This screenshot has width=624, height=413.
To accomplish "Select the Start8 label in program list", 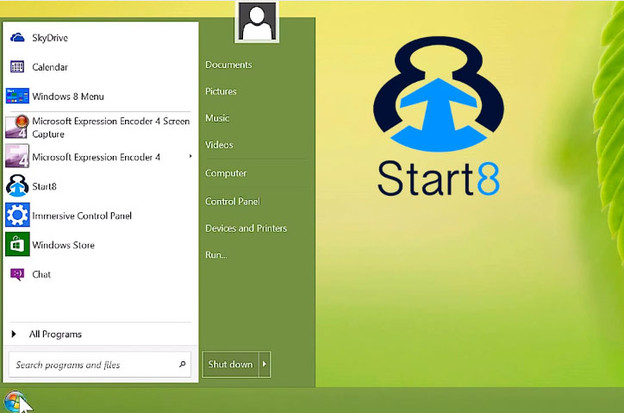I will (44, 186).
